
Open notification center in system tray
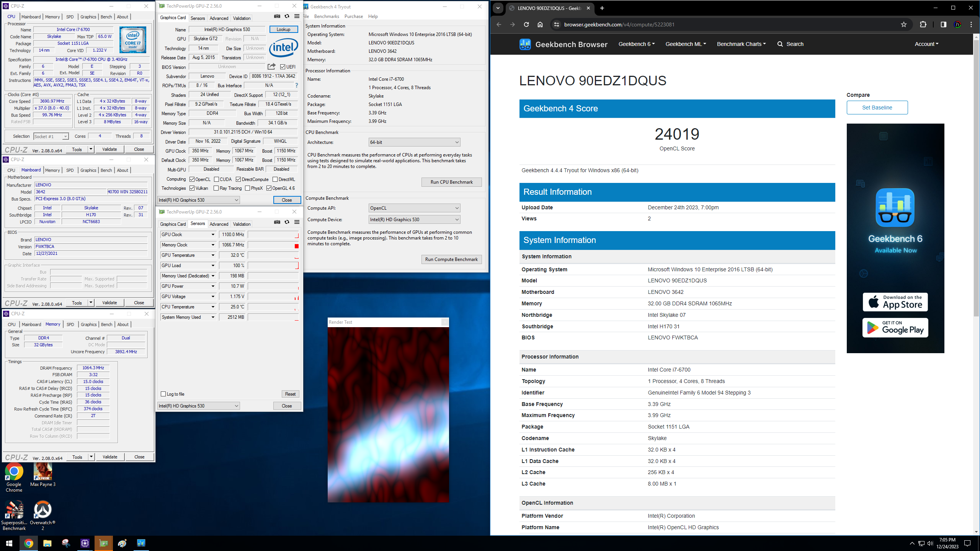tap(967, 543)
